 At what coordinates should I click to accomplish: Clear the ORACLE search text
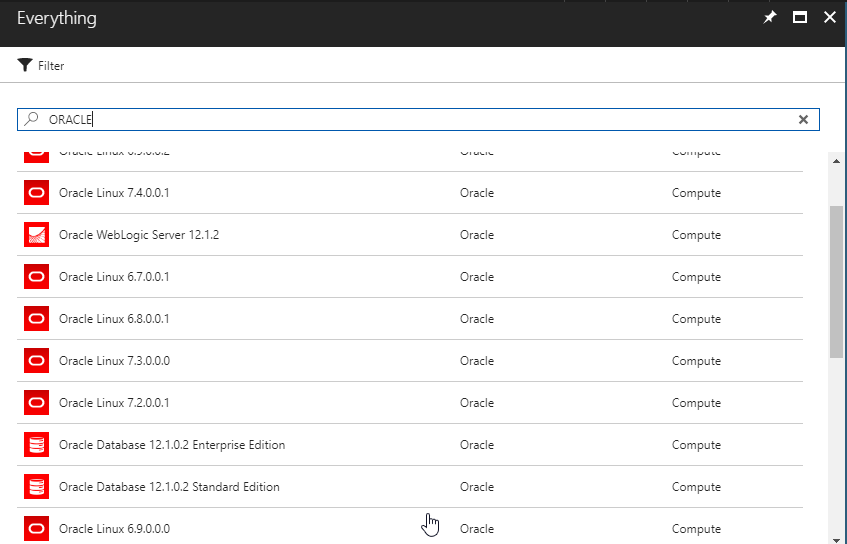click(x=803, y=119)
